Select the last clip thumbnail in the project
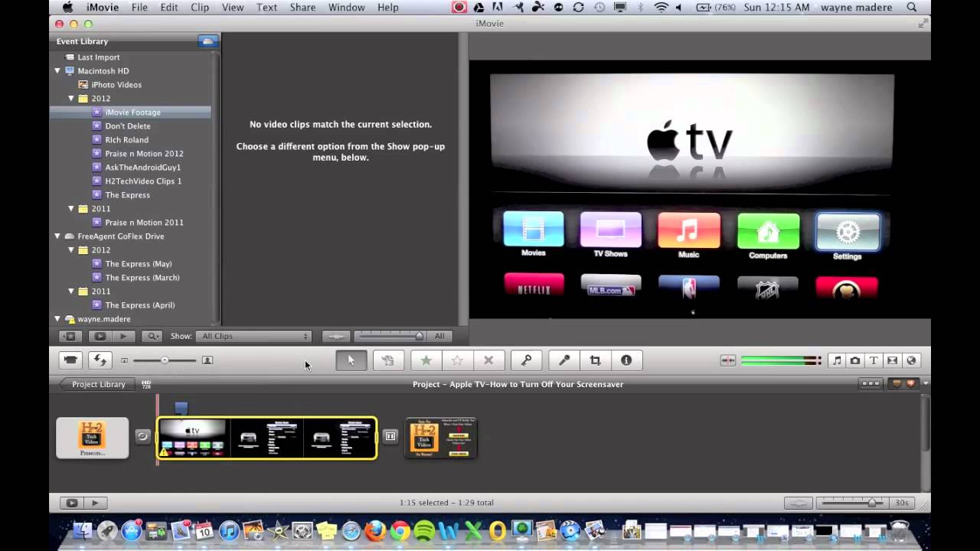 coord(441,438)
